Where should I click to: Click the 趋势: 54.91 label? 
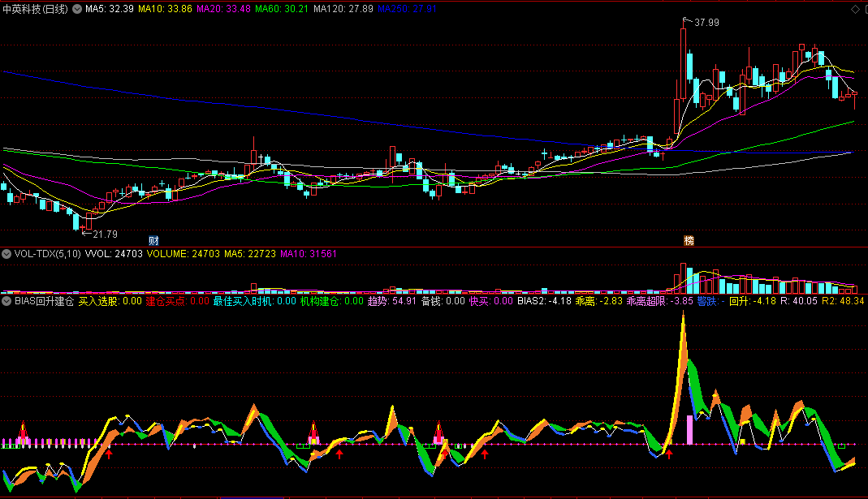point(392,301)
